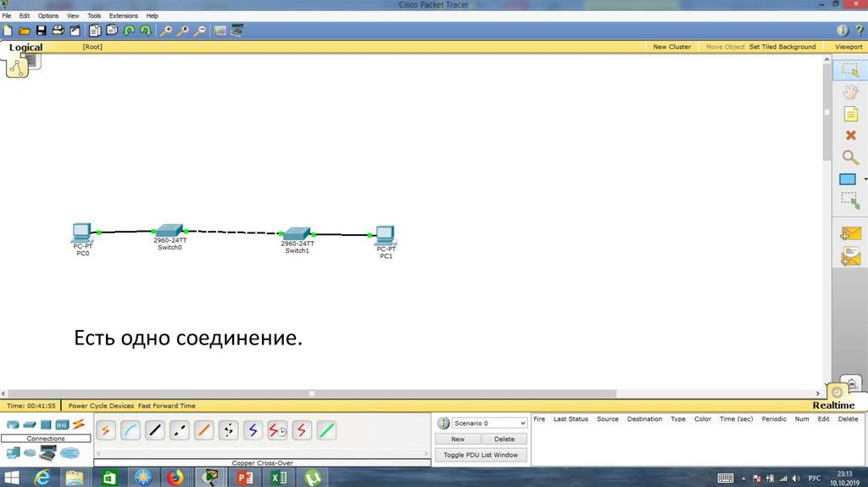Zoom out with the minus magnifier
The image size is (868, 487).
click(x=200, y=31)
